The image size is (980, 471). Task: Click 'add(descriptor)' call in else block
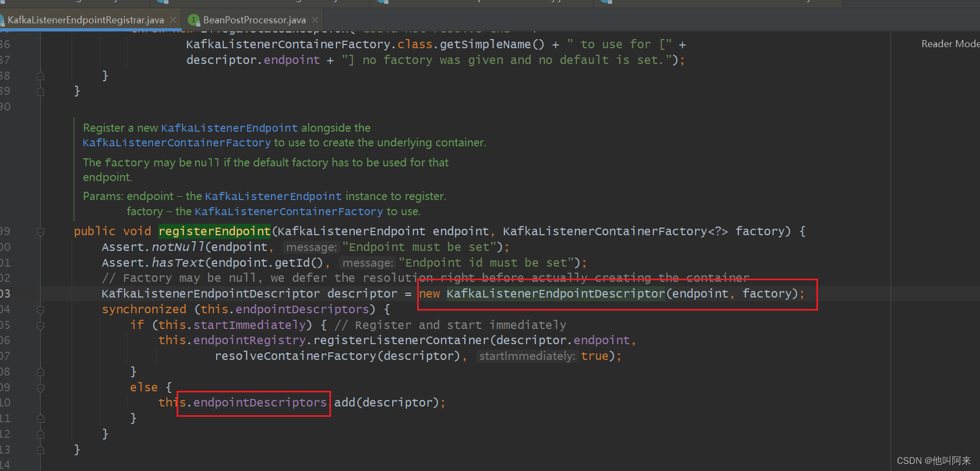pos(386,403)
